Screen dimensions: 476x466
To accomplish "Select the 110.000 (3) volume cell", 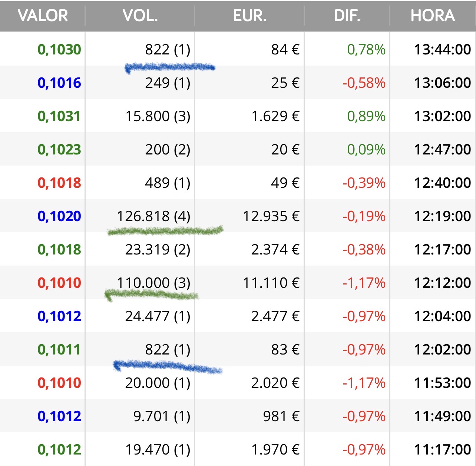I will tap(153, 283).
